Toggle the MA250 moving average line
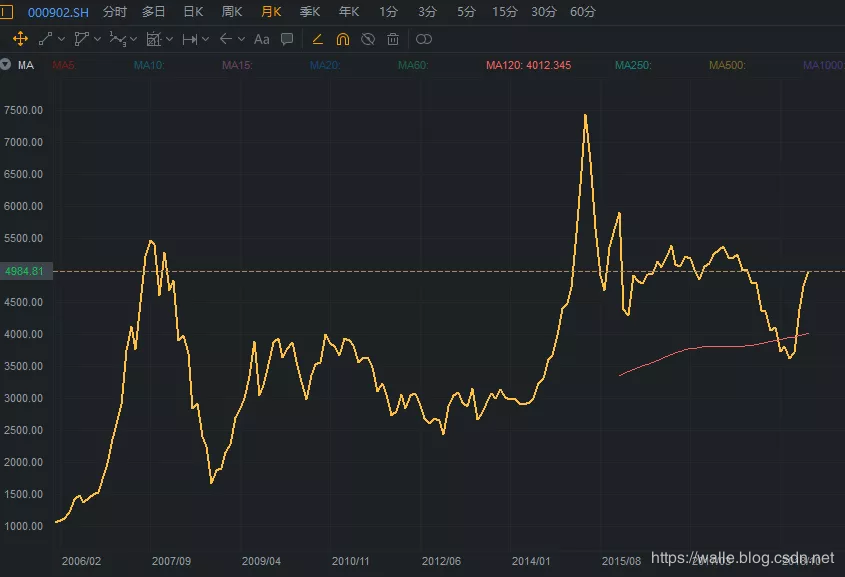 click(633, 65)
